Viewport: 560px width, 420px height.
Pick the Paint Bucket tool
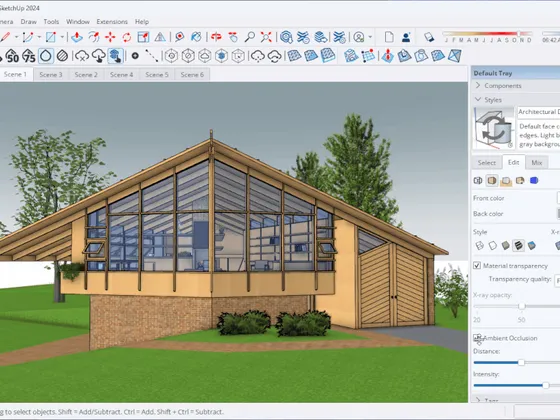(x=196, y=37)
